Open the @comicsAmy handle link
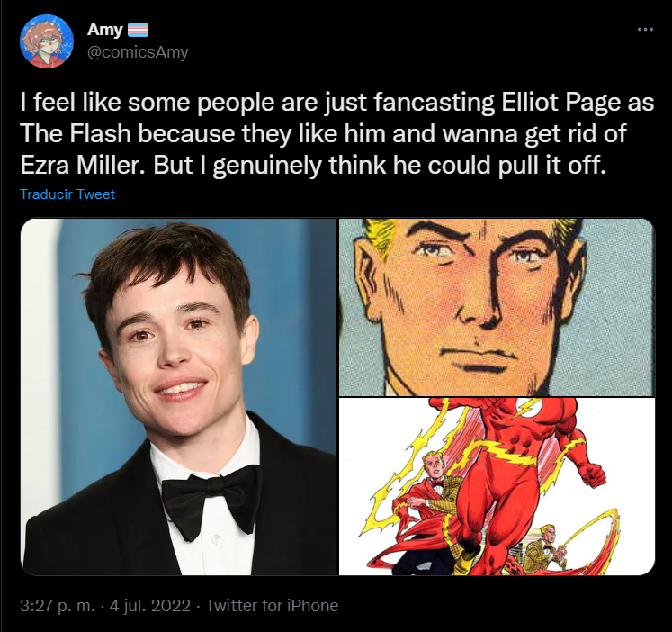 point(138,52)
